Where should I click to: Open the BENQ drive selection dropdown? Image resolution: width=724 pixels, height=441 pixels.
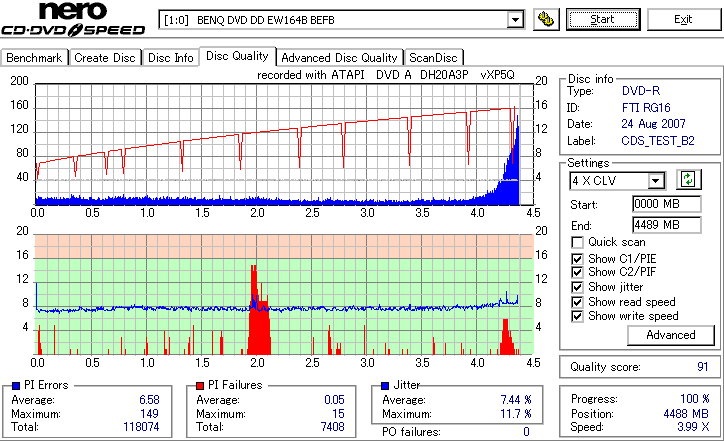(x=515, y=20)
